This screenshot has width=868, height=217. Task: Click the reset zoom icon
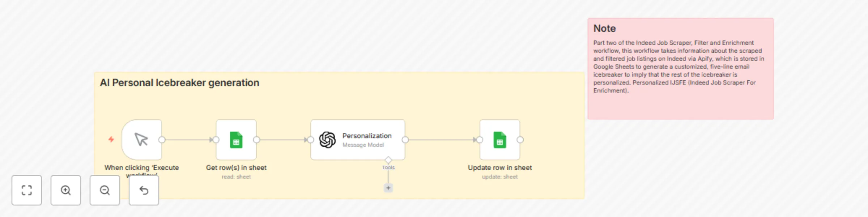144,190
